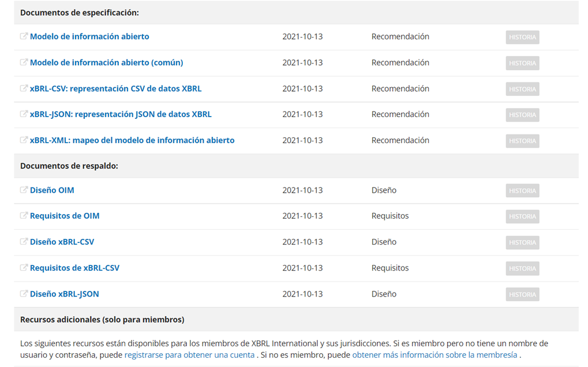The image size is (588, 367).
Task: Click external-link icon beside Diseño xBRL-JSON
Action: pyautogui.click(x=24, y=294)
